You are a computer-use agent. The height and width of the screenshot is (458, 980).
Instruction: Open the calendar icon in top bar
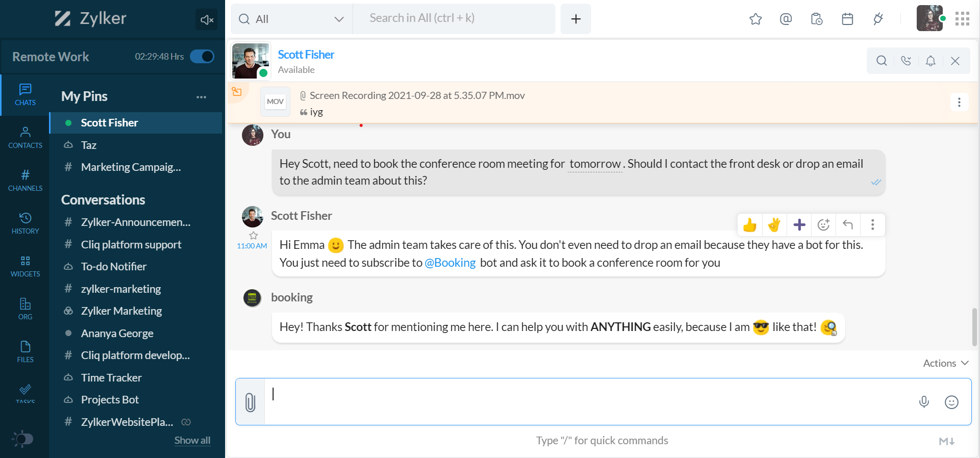click(x=847, y=19)
